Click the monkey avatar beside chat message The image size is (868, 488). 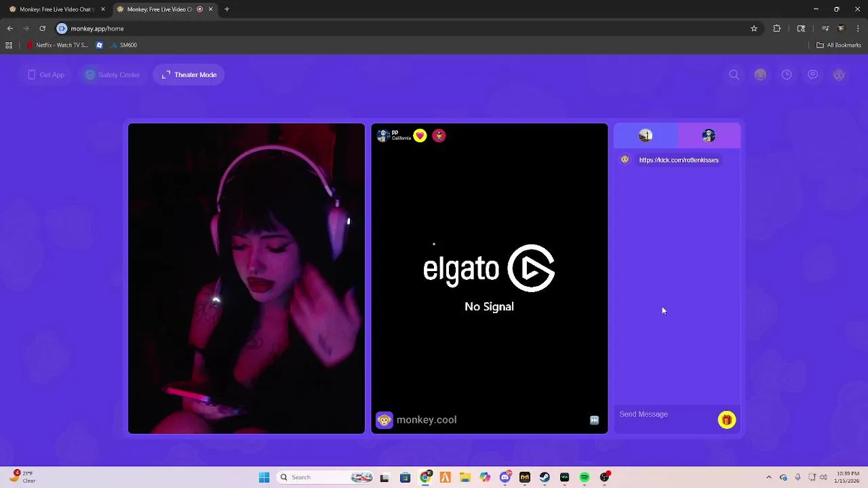625,160
